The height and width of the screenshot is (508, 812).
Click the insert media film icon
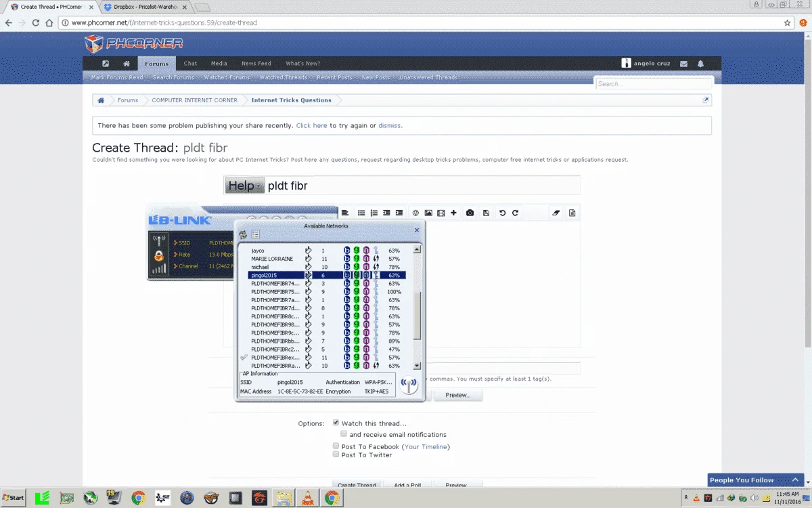click(441, 213)
